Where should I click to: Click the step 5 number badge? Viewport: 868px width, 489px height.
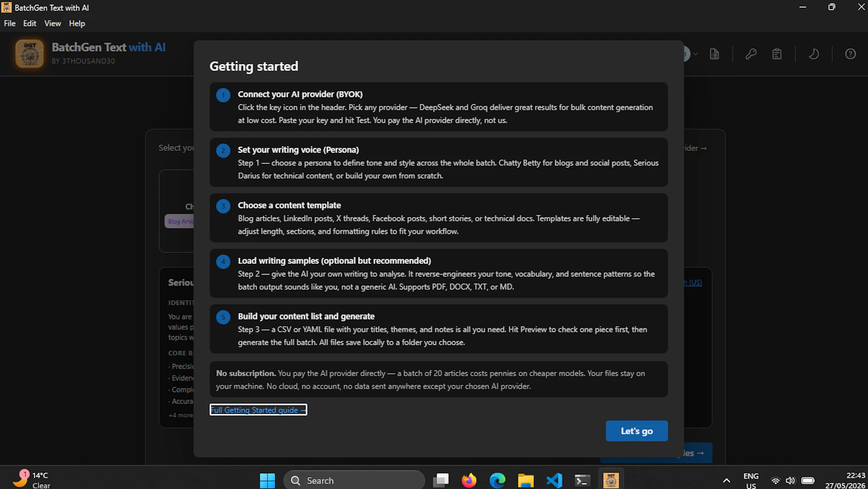(x=223, y=317)
